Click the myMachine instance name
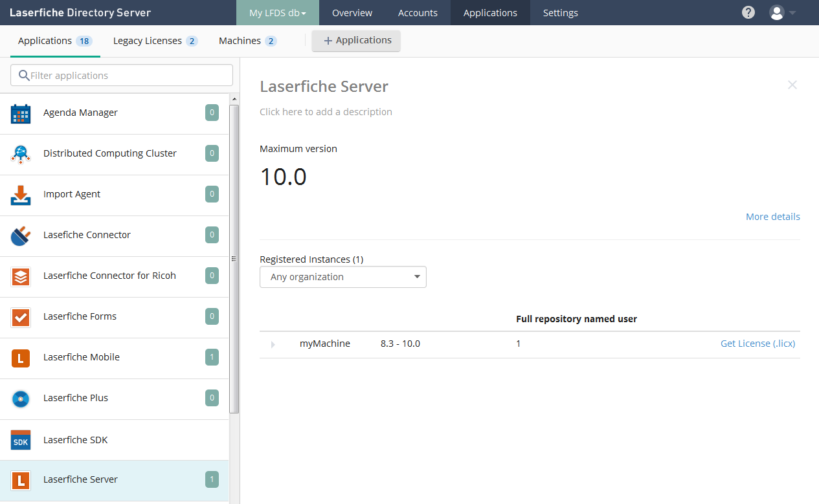Image resolution: width=819 pixels, height=504 pixels. click(x=325, y=344)
